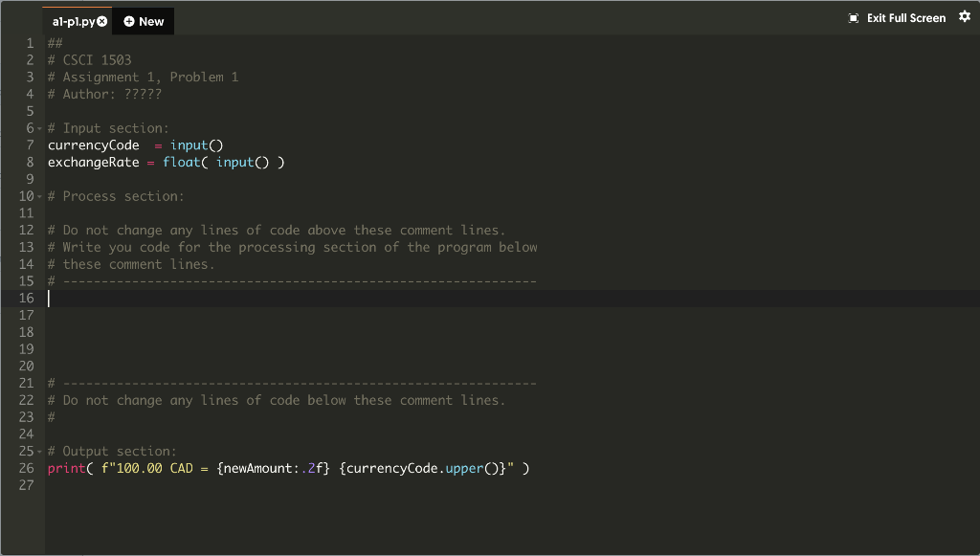The height and width of the screenshot is (556, 980).
Task: Collapse the Output section code fold
Action: click(x=39, y=451)
